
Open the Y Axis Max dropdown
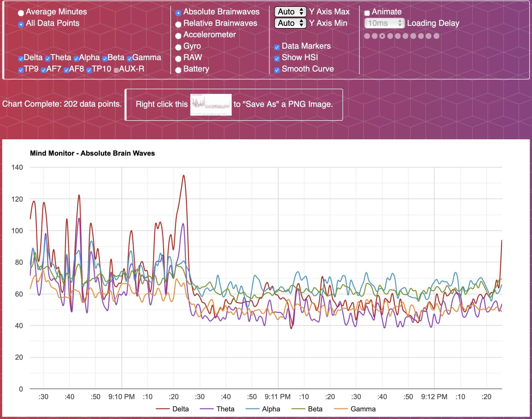click(x=291, y=12)
